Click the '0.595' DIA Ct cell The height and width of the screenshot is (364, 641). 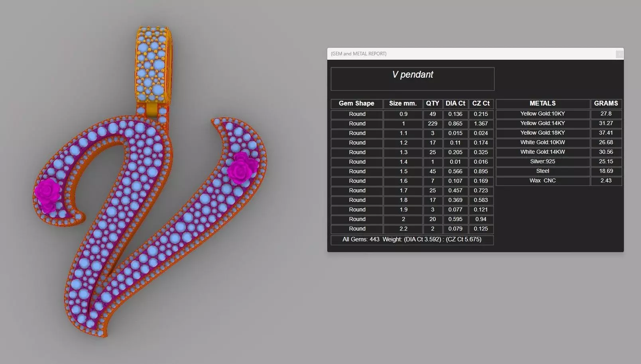pos(456,219)
